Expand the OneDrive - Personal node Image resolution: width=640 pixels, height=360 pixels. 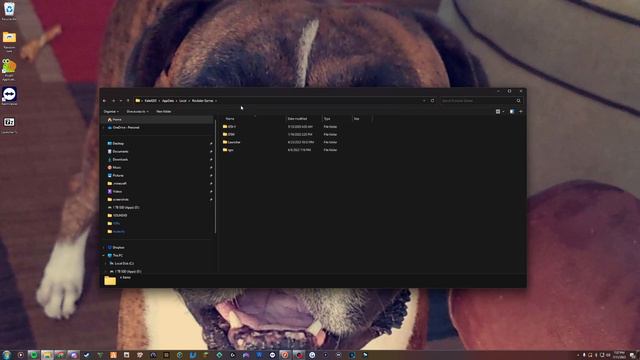104,127
